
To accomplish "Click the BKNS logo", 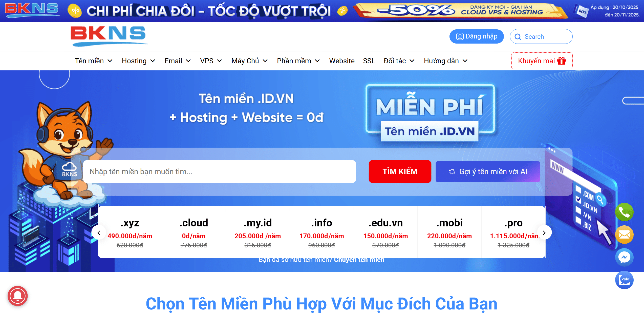I will [108, 36].
